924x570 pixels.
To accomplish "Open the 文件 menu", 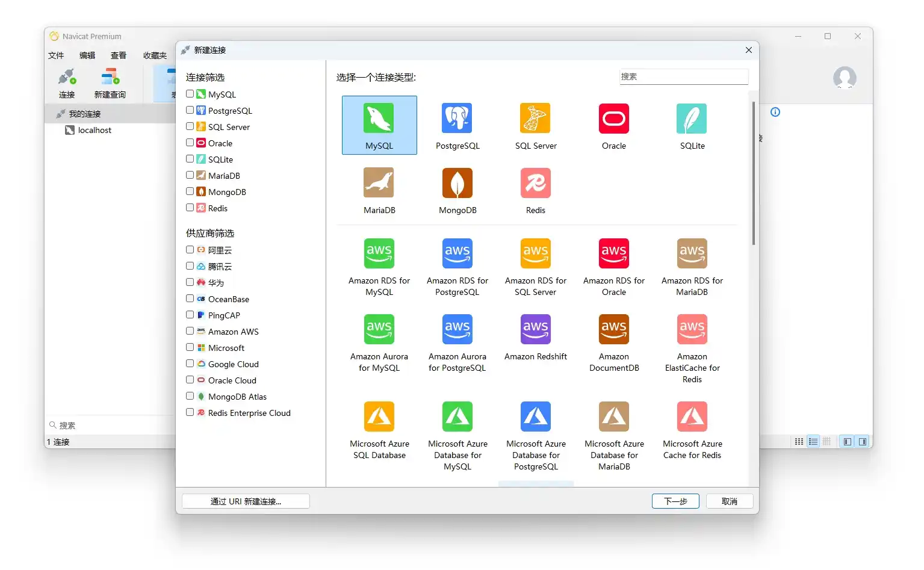I will click(56, 55).
